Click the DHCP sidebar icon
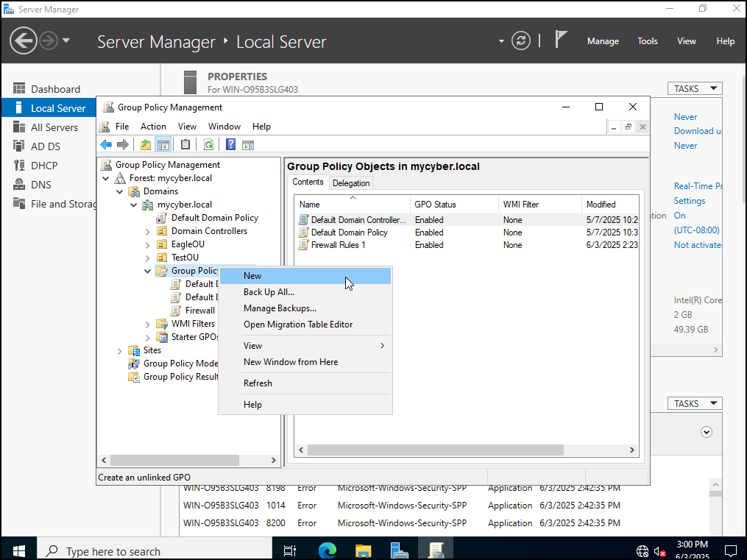Screen dimensions: 747x560 (x=19, y=166)
